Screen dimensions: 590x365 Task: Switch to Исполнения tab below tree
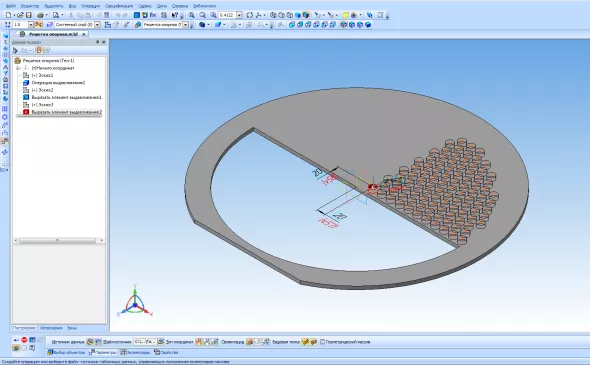(x=51, y=328)
